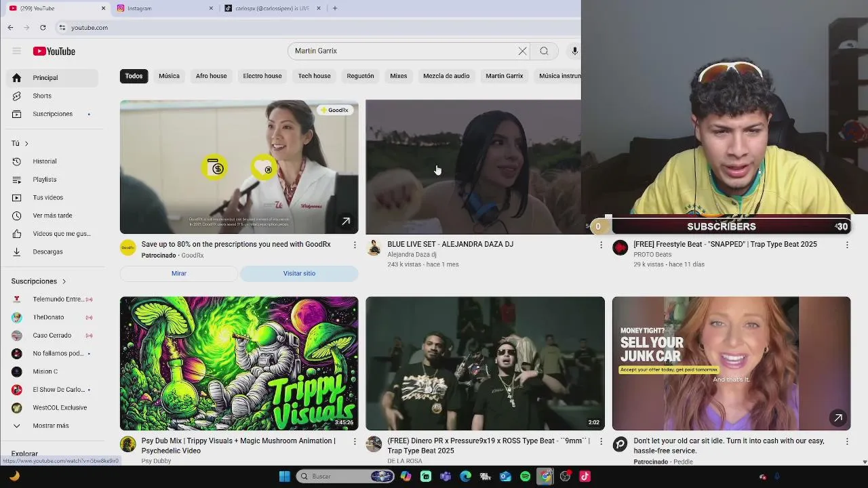Click the magnifier search button
This screenshot has height=488, width=868.
544,51
